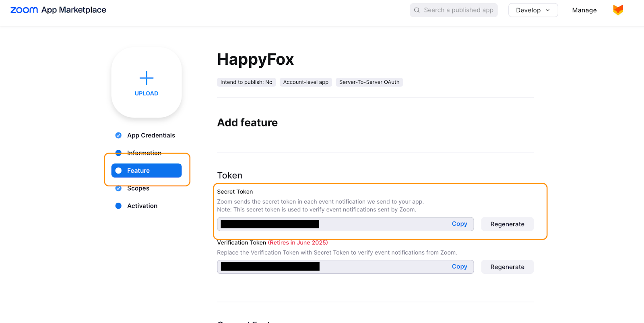The width and height of the screenshot is (644, 323).
Task: Click the 'Verification Token' label
Action: click(242, 242)
